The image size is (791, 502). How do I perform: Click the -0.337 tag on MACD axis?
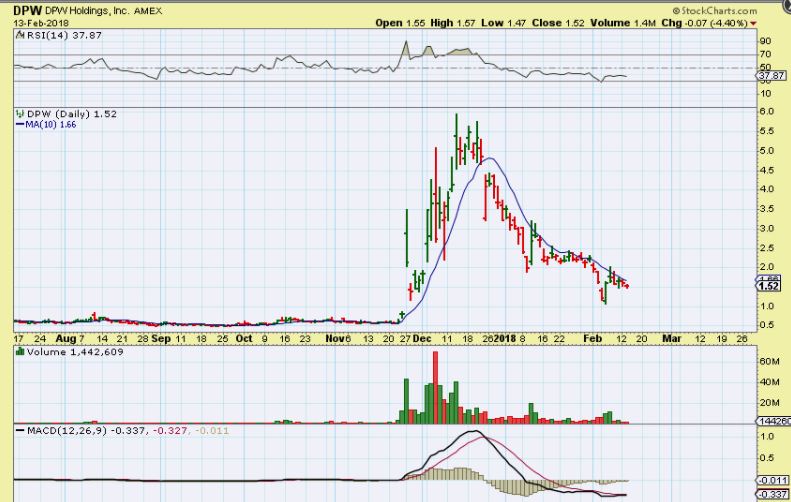pyautogui.click(x=772, y=494)
